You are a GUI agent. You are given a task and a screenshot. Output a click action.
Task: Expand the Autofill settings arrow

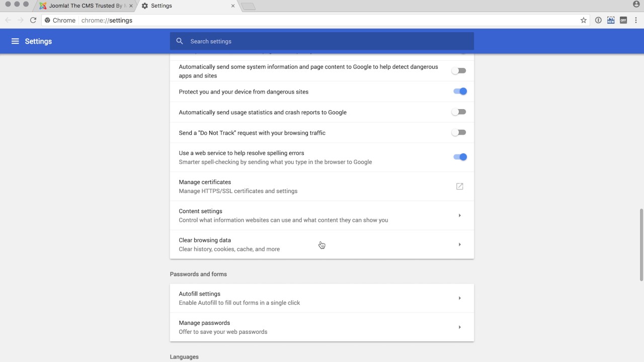(459, 298)
